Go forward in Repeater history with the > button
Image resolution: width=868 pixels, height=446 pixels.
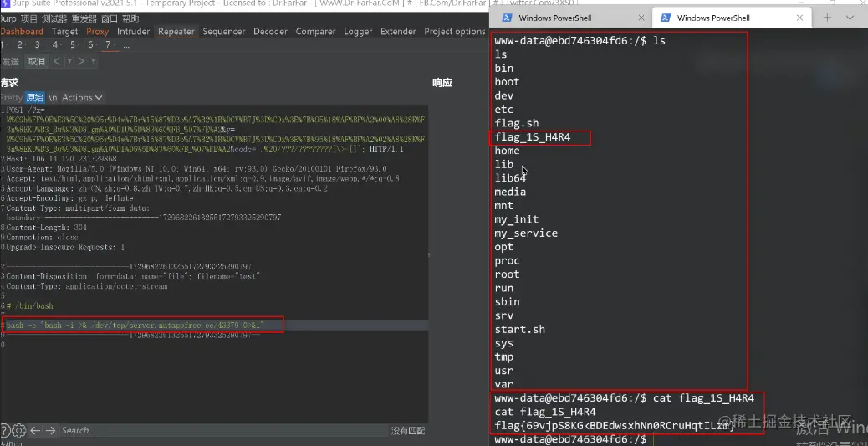[81, 61]
